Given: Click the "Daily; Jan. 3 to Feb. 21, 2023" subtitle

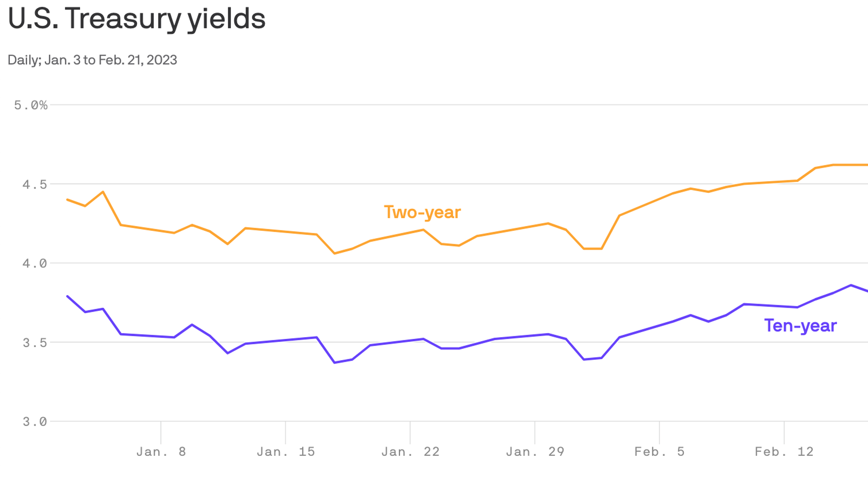Looking at the screenshot, I should pos(92,60).
